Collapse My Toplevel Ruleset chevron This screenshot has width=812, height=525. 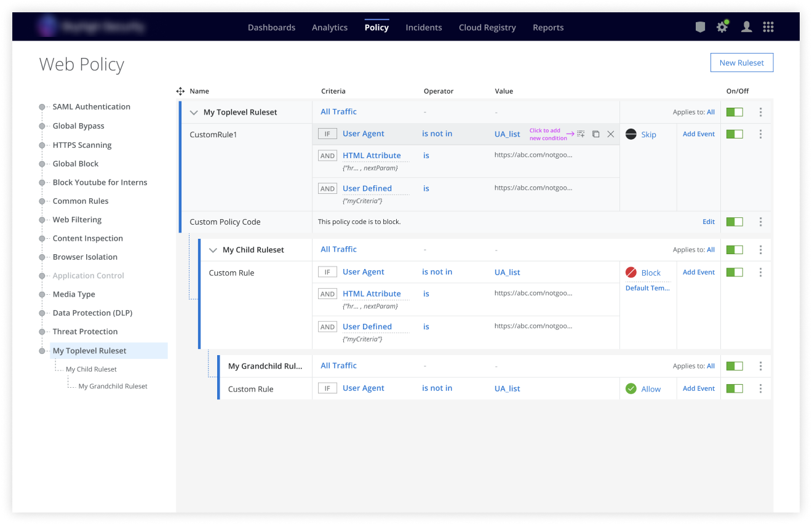pyautogui.click(x=194, y=113)
